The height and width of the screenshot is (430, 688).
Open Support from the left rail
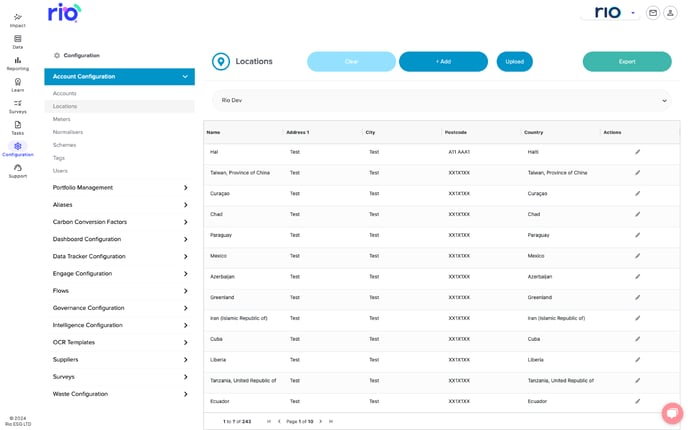pos(18,171)
